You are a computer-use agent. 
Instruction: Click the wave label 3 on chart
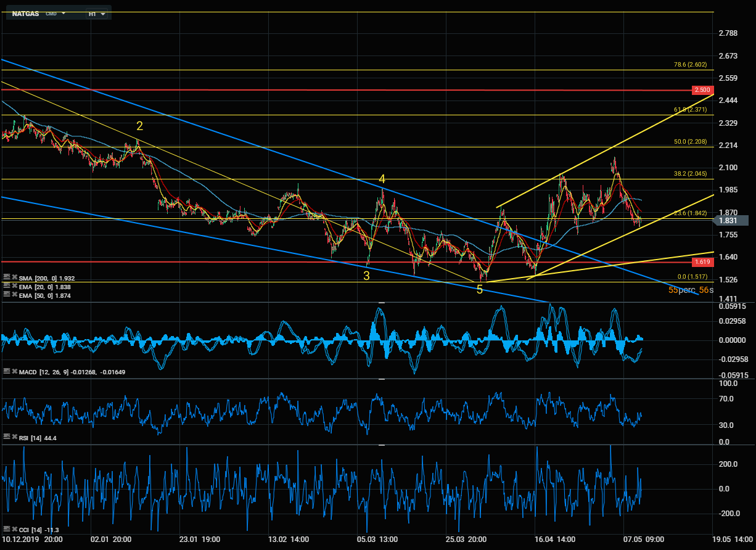(x=366, y=276)
